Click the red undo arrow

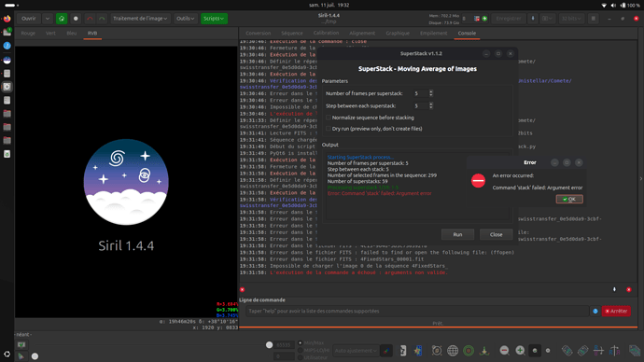pyautogui.click(x=90, y=19)
